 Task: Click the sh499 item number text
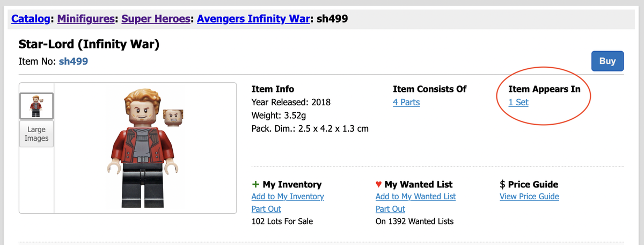click(73, 62)
